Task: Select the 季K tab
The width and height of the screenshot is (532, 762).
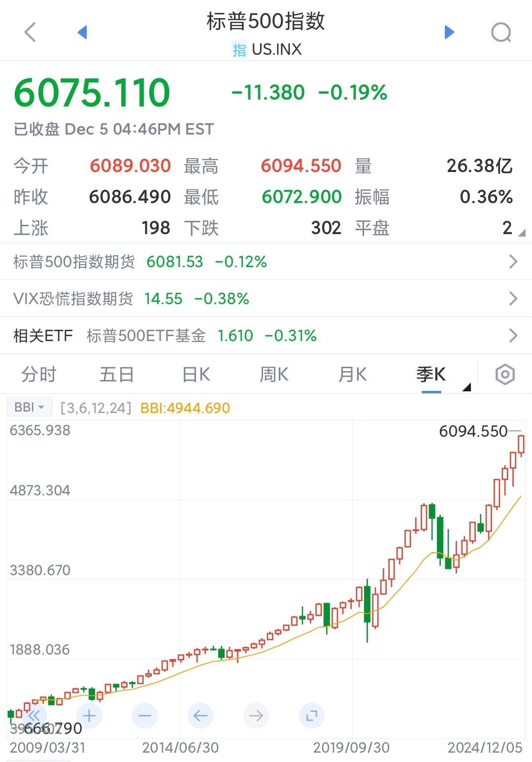Action: 431,375
